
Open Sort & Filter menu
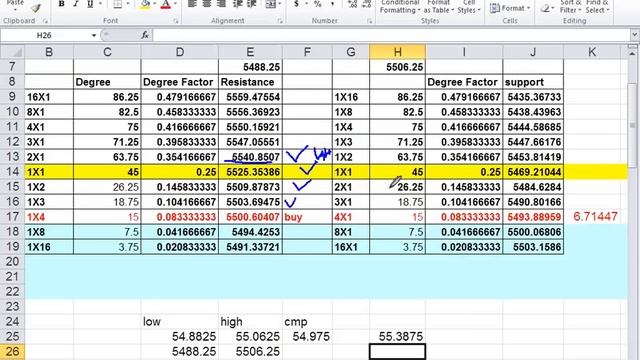570,7
